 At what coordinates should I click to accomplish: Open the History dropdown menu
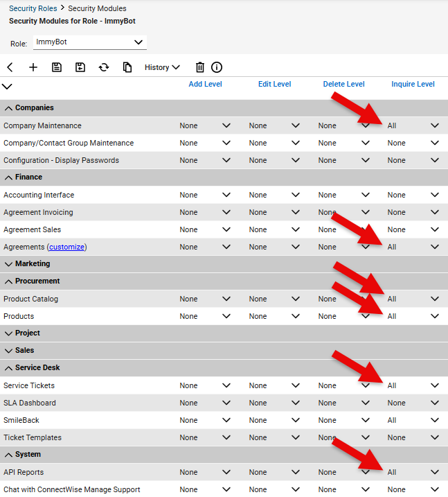(x=162, y=67)
